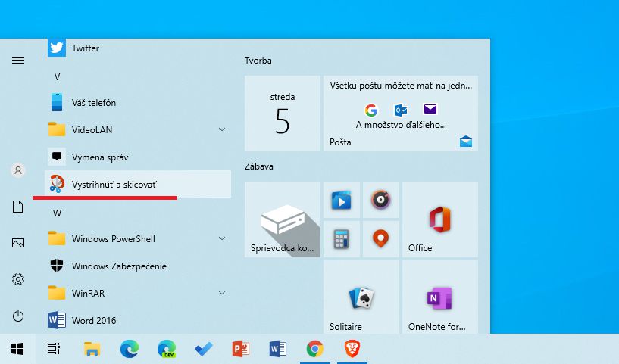Open the Solitaire tile
Image resolution: width=619 pixels, height=364 pixels.
coord(361,297)
